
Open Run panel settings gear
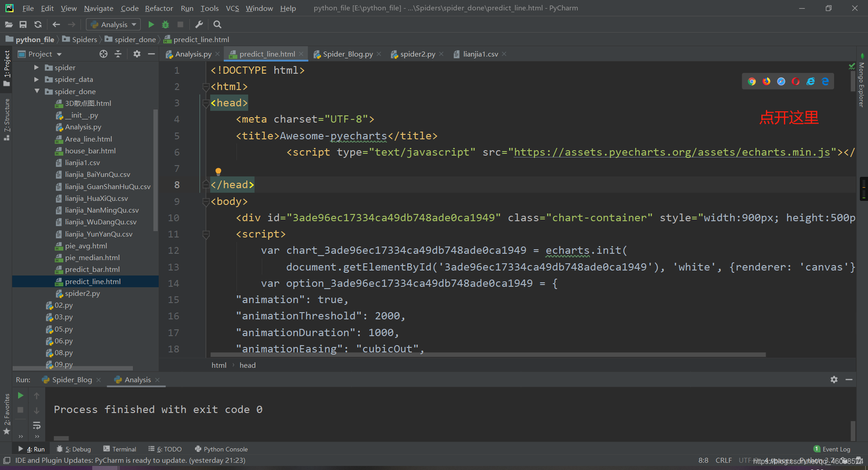pos(834,380)
